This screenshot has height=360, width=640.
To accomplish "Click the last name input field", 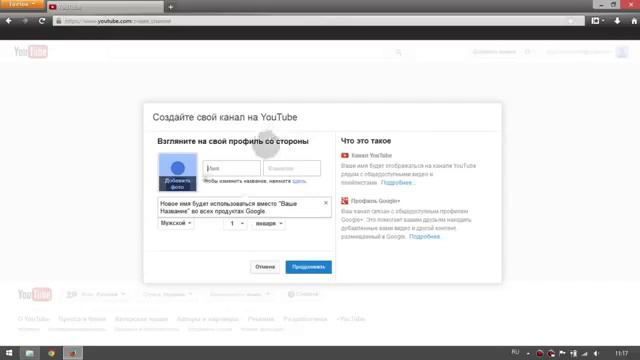I will (x=292, y=168).
